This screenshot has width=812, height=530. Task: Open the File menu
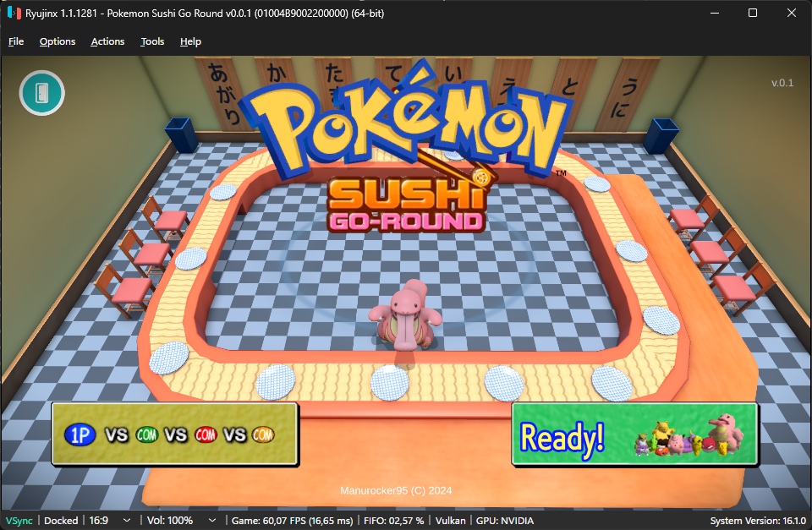pyautogui.click(x=16, y=41)
